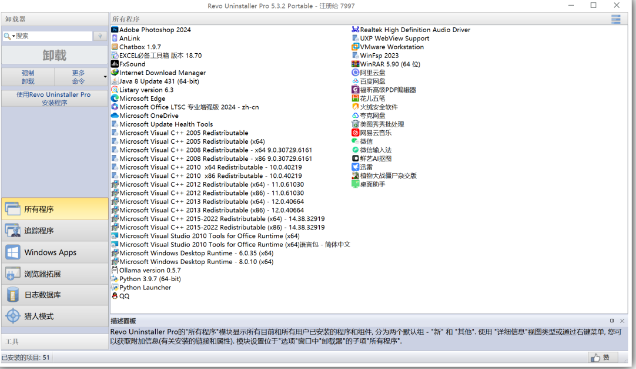Click the 强制卸载 button
The height and width of the screenshot is (369, 636).
pos(28,77)
